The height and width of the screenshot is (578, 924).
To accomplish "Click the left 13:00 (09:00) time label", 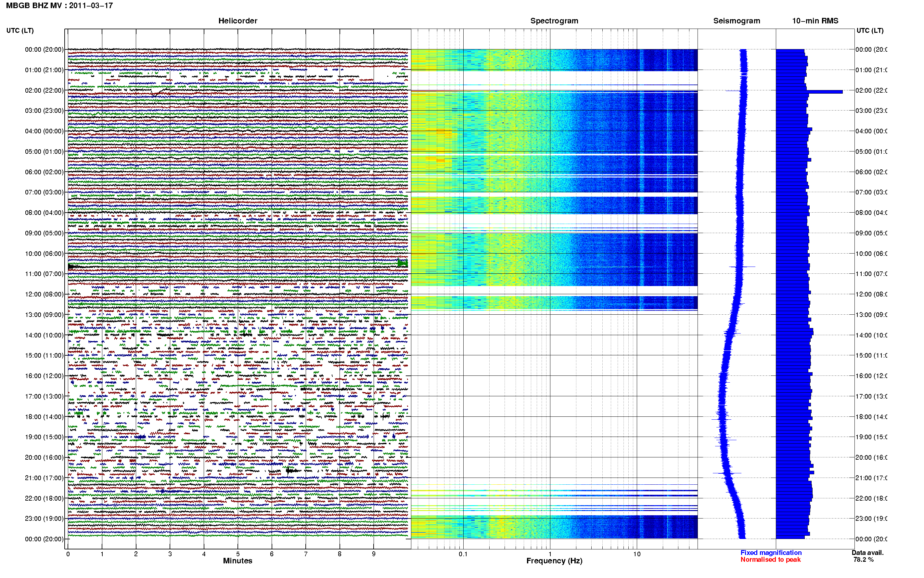I will pyautogui.click(x=44, y=315).
